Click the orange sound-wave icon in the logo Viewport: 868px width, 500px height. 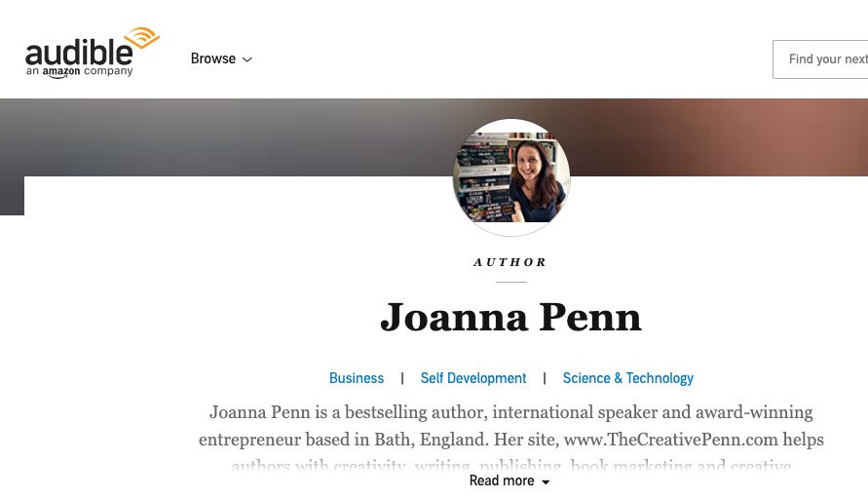coord(142,38)
